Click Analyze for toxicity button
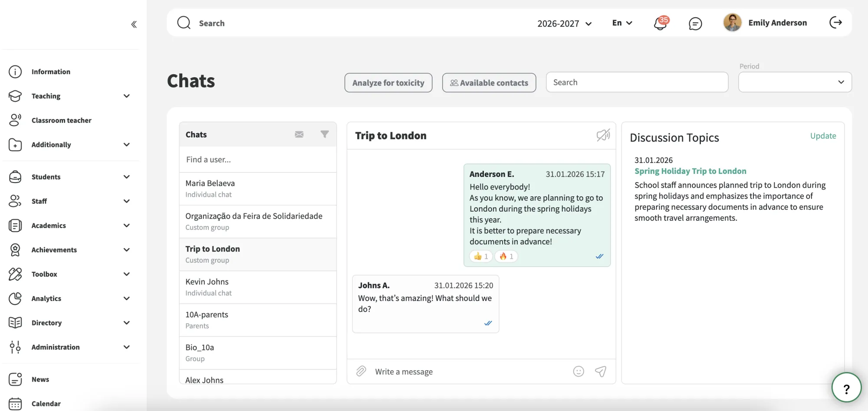 coord(388,82)
